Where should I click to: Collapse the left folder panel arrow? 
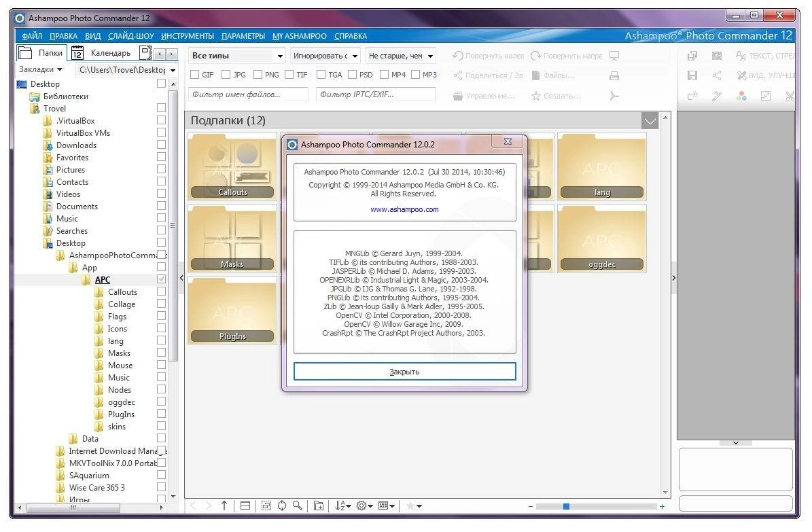[x=181, y=278]
